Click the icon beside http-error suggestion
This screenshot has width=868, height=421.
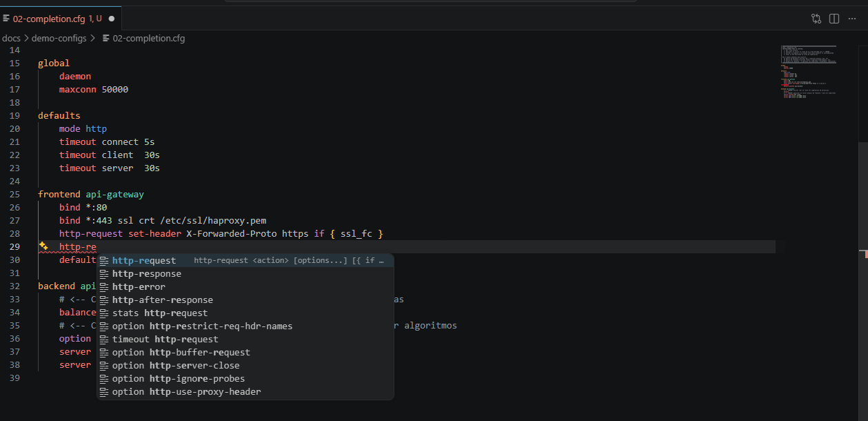click(x=105, y=286)
